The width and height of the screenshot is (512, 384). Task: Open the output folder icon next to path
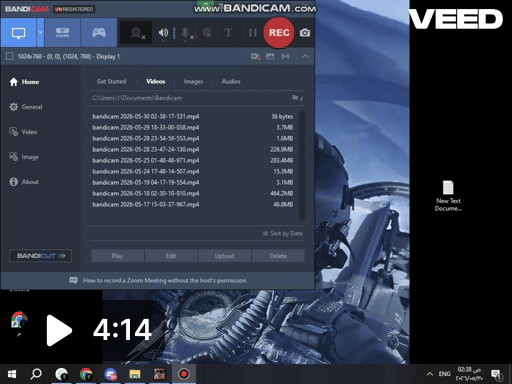pyautogui.click(x=295, y=98)
